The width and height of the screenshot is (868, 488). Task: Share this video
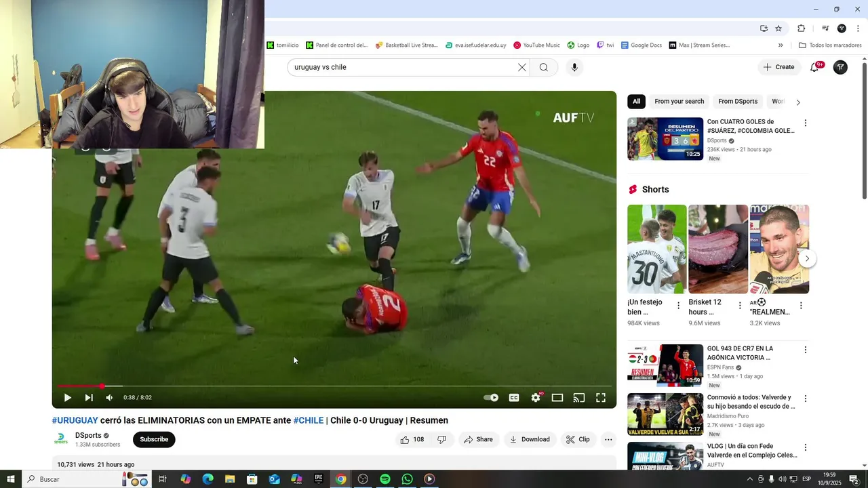(478, 439)
